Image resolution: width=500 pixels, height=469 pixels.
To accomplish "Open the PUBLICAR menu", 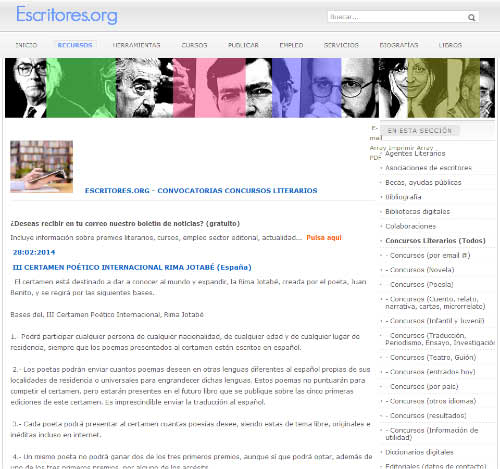I will [243, 45].
